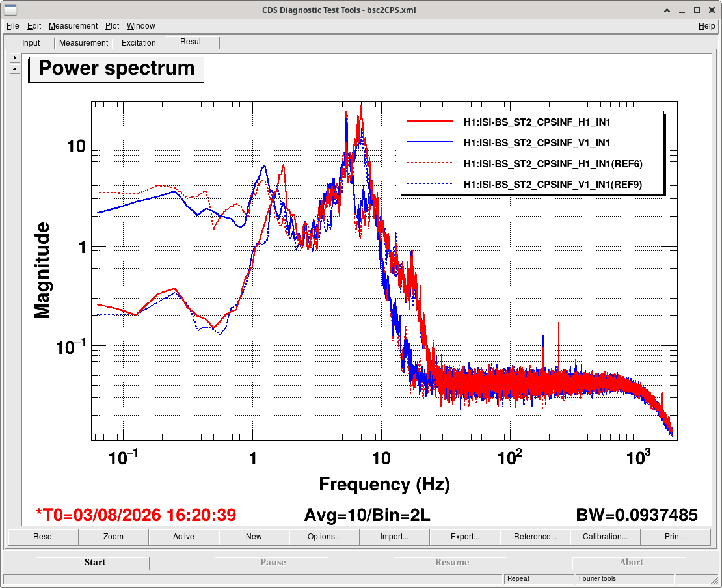Viewport: 722px width, 588px height.
Task: Open the Edit menu
Action: [34, 26]
